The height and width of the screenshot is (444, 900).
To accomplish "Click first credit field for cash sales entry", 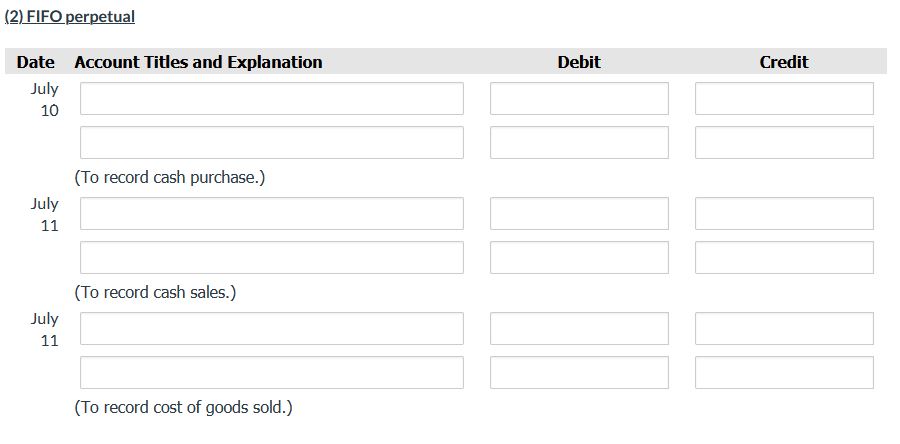I will pyautogui.click(x=784, y=214).
